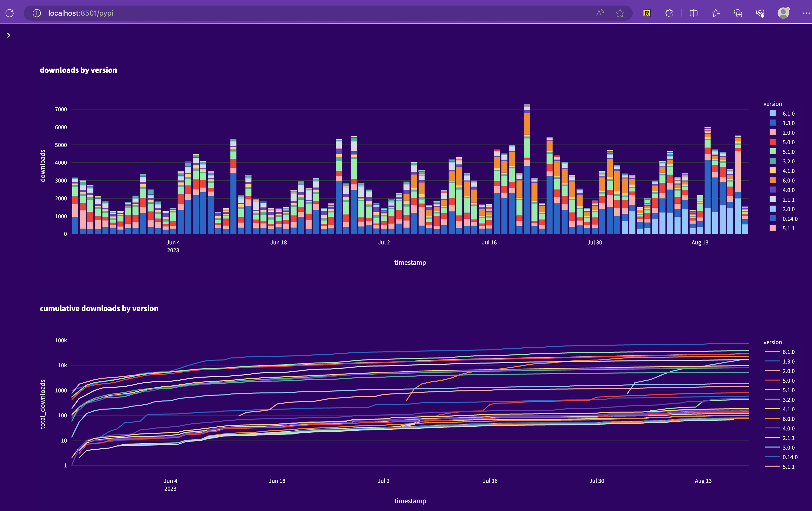Viewport: 812px width, 511px height.
Task: Expand the sidebar using the chevron
Action: [8, 35]
